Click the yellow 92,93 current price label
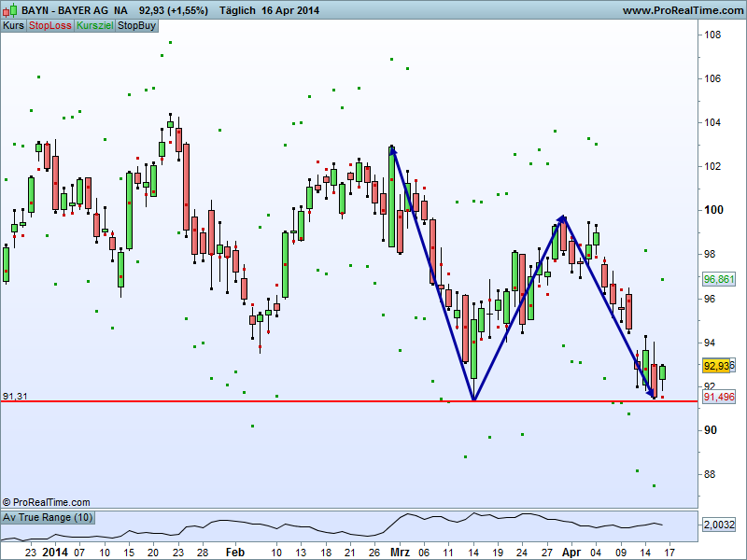 click(x=716, y=366)
